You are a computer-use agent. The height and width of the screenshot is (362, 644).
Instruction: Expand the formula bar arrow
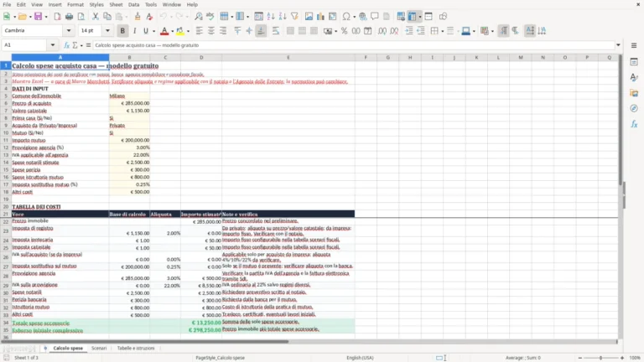(618, 45)
